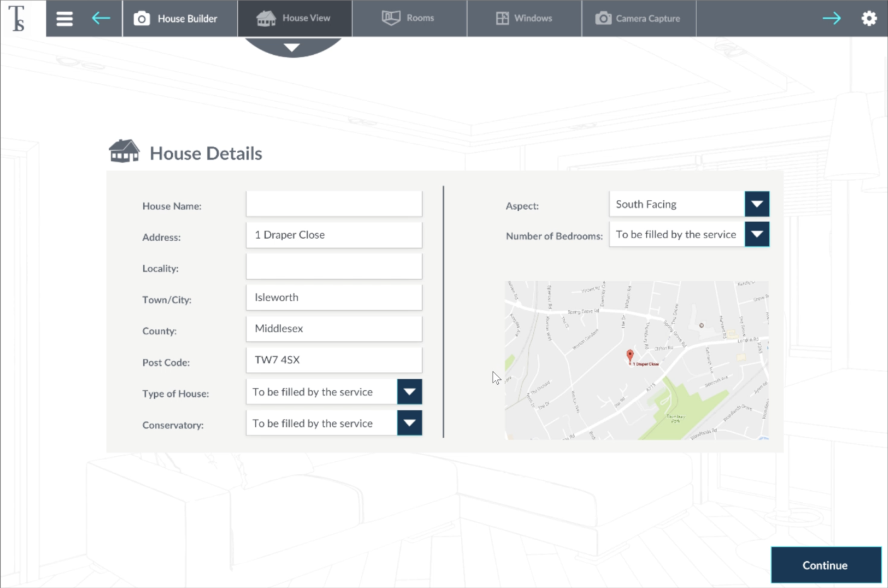This screenshot has width=888, height=588.
Task: Click the House Name input field
Action: (x=334, y=204)
